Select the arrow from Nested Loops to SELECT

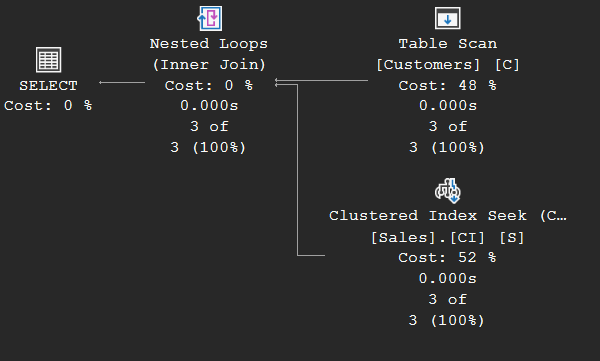[x=122, y=82]
